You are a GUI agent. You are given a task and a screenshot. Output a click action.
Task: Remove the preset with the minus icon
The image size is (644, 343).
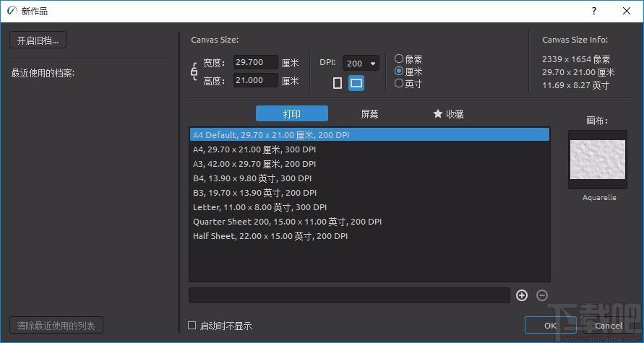[x=542, y=295]
